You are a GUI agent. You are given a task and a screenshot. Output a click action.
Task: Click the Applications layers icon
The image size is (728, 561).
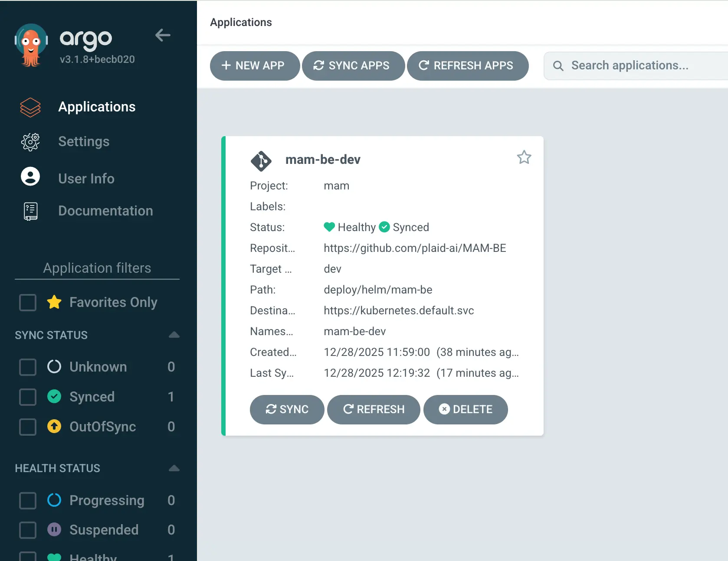click(30, 107)
